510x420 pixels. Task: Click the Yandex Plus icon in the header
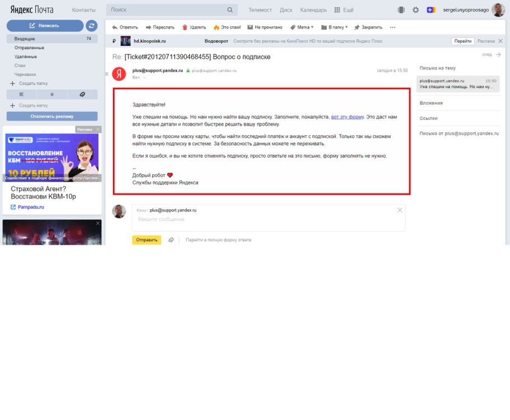pyautogui.click(x=430, y=10)
